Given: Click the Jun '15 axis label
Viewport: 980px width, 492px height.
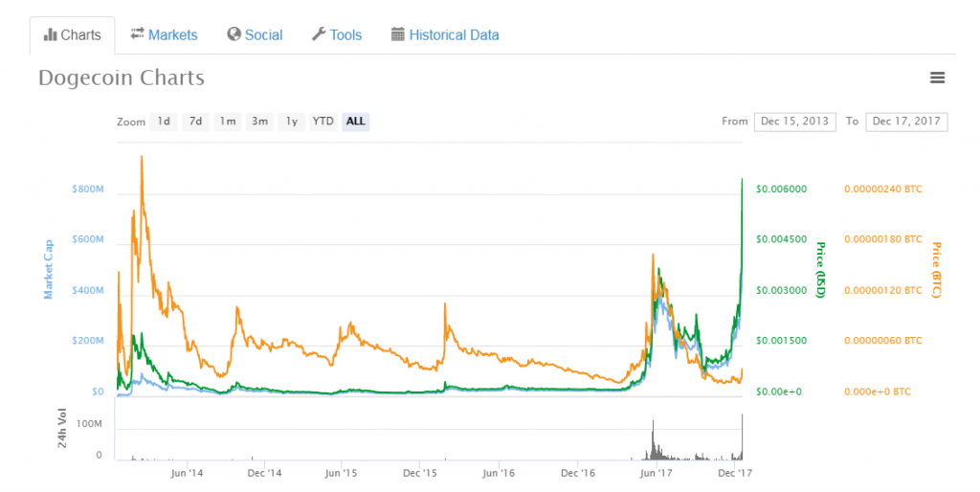Looking at the screenshot, I should (x=342, y=473).
